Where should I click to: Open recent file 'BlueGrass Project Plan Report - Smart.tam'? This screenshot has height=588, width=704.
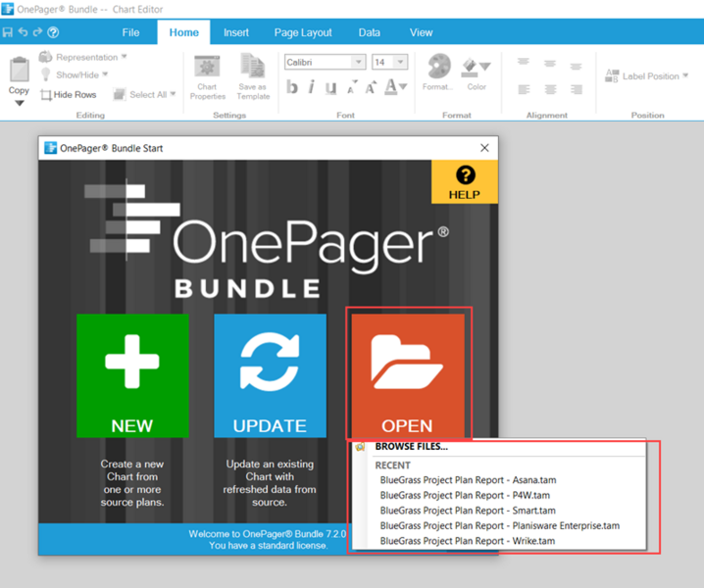click(x=468, y=511)
